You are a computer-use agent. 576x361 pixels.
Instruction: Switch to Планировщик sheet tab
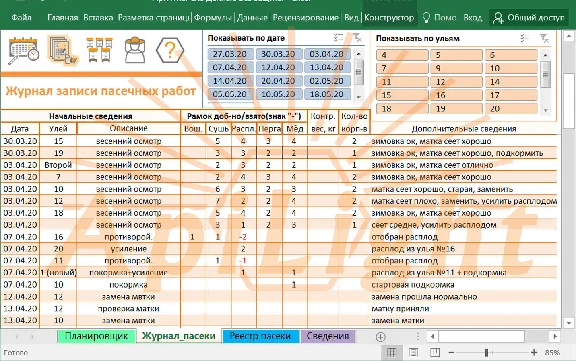96,336
